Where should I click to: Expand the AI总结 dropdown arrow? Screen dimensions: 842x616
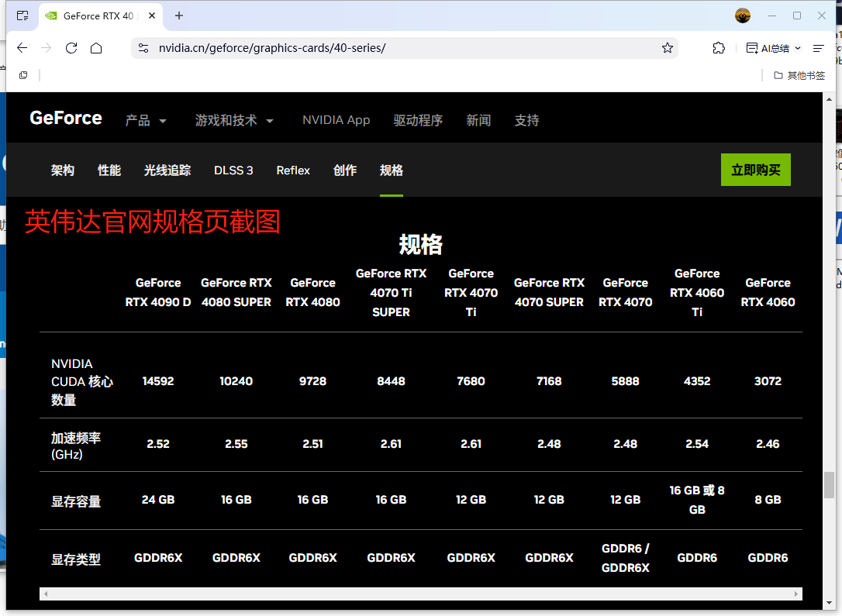coord(798,48)
